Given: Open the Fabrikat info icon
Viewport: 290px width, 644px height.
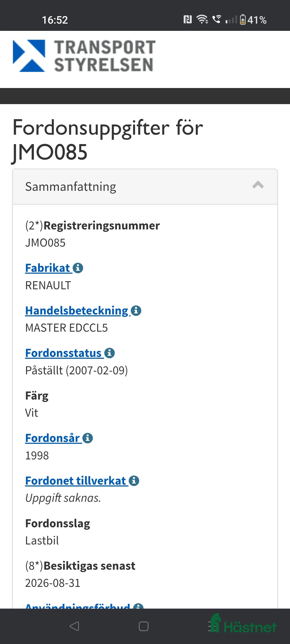Looking at the screenshot, I should 78,267.
